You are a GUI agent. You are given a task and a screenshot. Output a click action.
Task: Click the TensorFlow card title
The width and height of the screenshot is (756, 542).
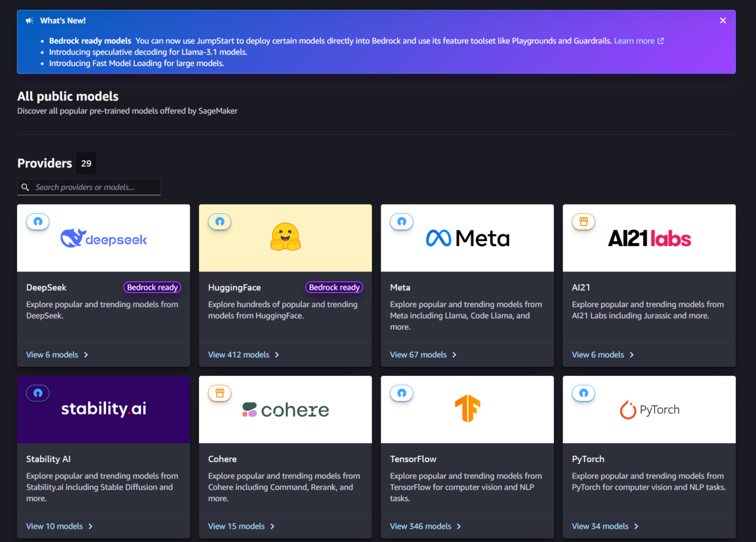point(413,459)
